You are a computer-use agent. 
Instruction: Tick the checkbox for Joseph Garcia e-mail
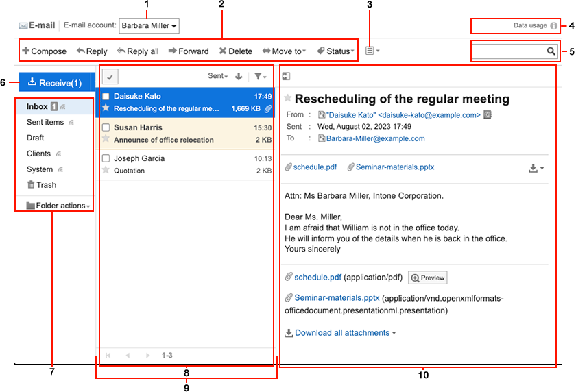coord(106,158)
